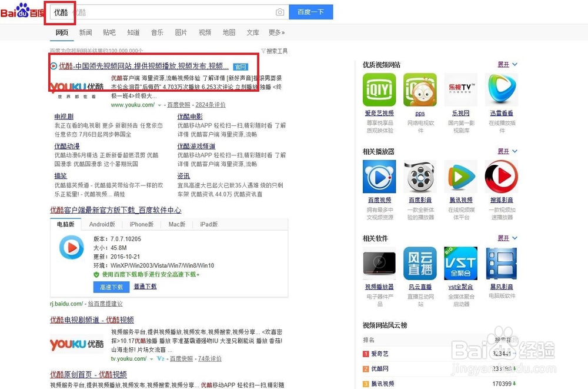Open 优酷动漫 sublink
588x389 pixels.
click(x=67, y=146)
